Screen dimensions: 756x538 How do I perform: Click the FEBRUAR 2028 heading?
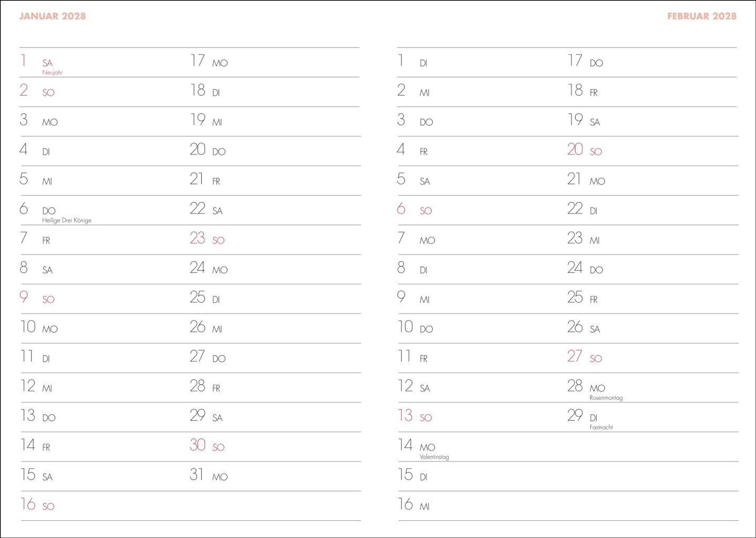[702, 16]
